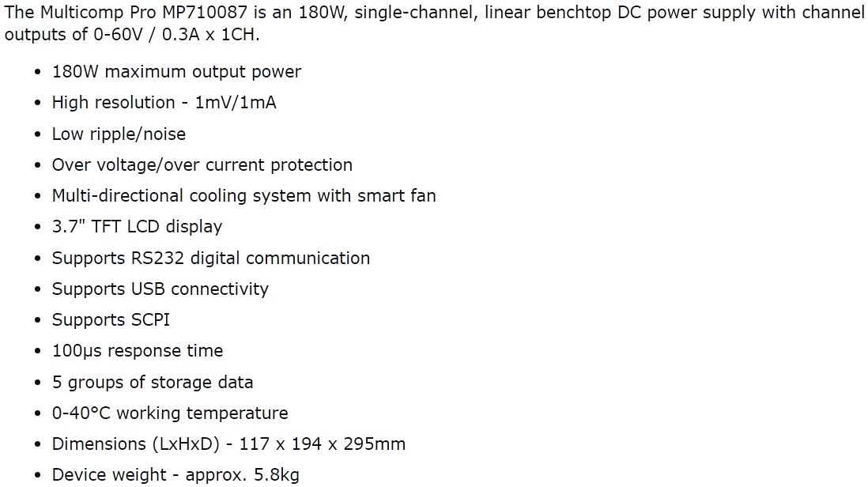The width and height of the screenshot is (868, 487).
Task: Click the 'Device weight - approx. 5.8kg' line
Action: point(175,475)
